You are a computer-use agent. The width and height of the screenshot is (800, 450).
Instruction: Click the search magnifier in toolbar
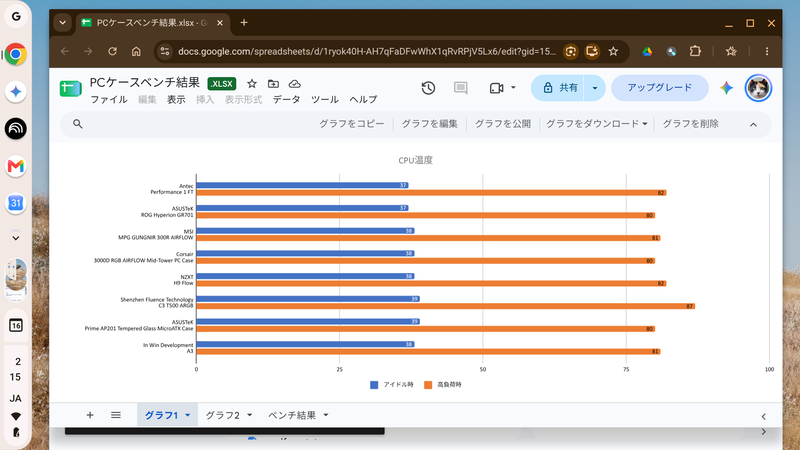pyautogui.click(x=78, y=124)
